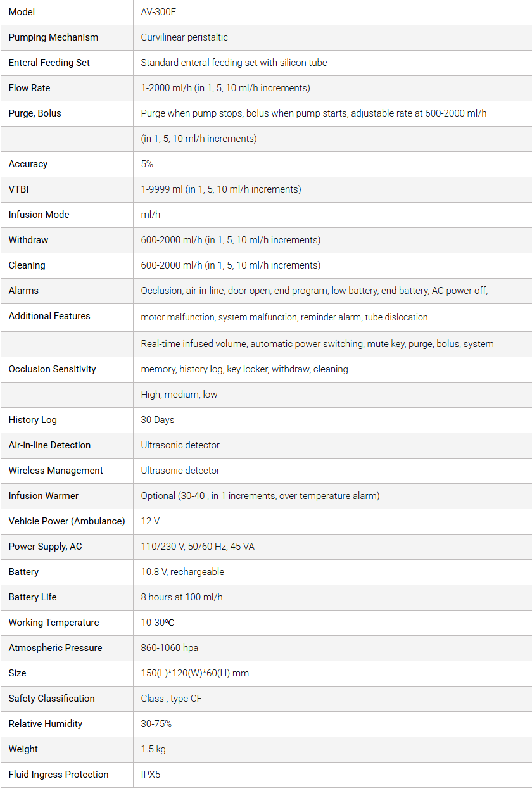The width and height of the screenshot is (532, 791).
Task: Click the Curvilinear peristaltic text
Action: point(184,37)
